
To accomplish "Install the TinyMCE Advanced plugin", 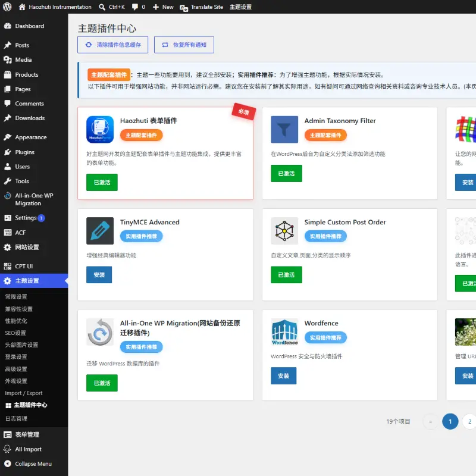I will pos(99,275).
